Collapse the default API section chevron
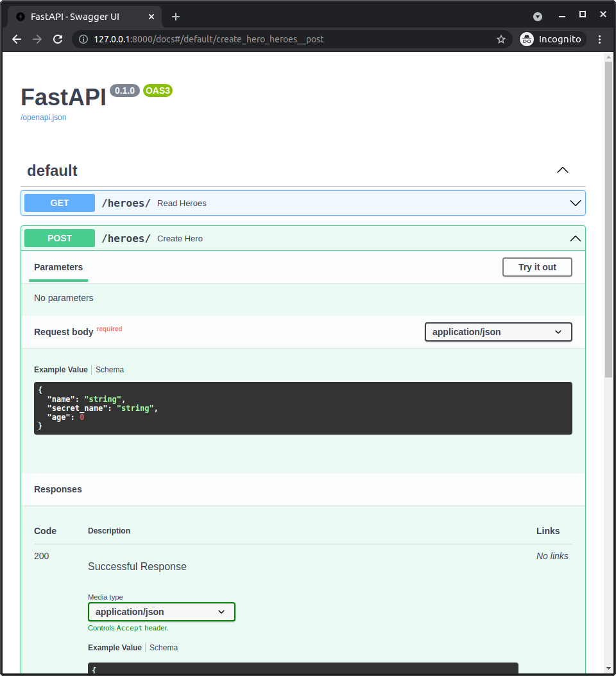Image resolution: width=616 pixels, height=676 pixels. tap(563, 169)
